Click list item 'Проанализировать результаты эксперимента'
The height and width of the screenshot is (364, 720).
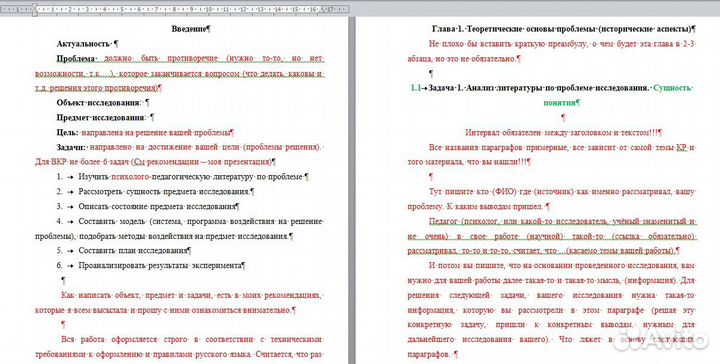tap(151, 265)
